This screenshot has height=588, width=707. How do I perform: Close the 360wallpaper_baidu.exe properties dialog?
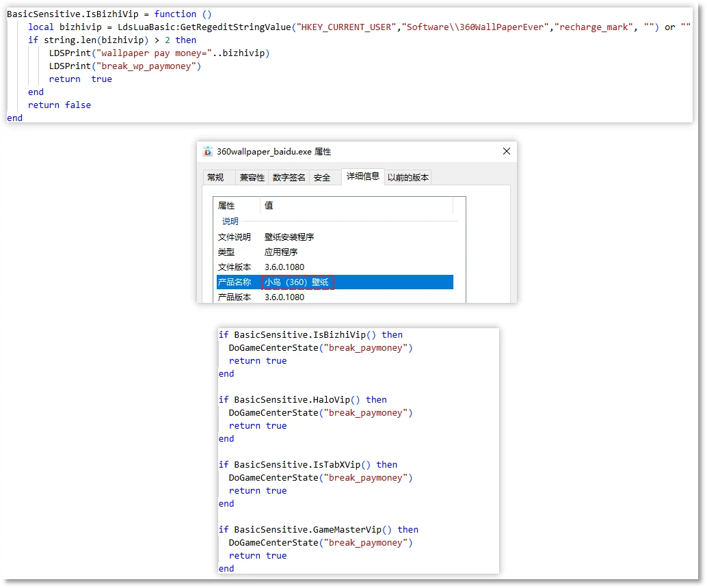(x=507, y=151)
